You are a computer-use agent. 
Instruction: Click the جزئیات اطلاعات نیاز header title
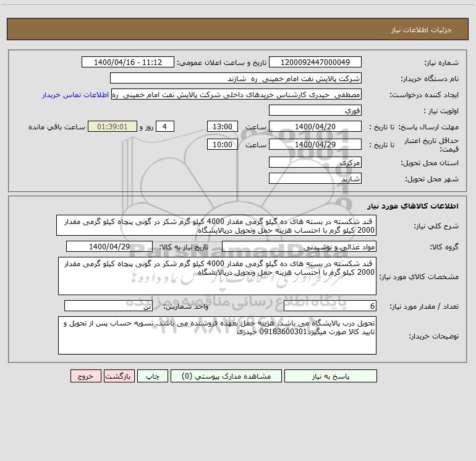click(421, 30)
